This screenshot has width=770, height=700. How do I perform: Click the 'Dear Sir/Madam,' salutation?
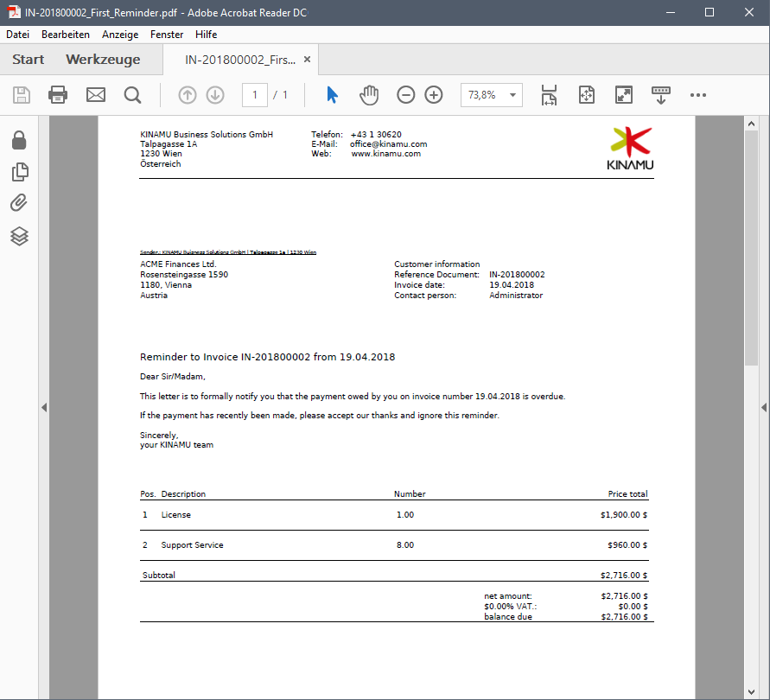(173, 377)
